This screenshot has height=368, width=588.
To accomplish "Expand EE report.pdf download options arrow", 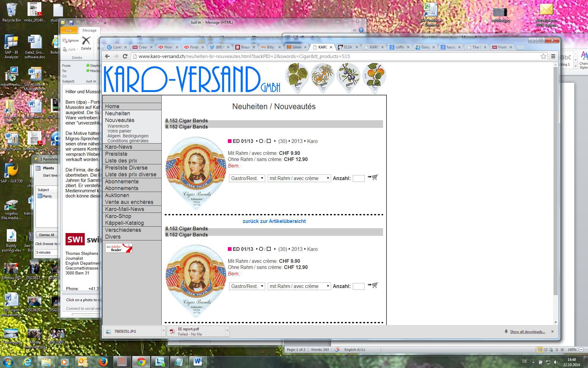I will [x=227, y=331].
